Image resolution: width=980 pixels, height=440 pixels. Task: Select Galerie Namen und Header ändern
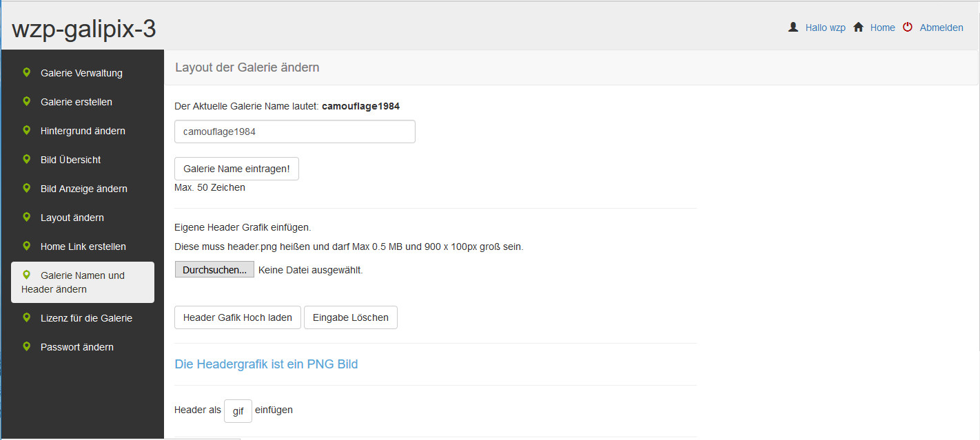point(82,282)
